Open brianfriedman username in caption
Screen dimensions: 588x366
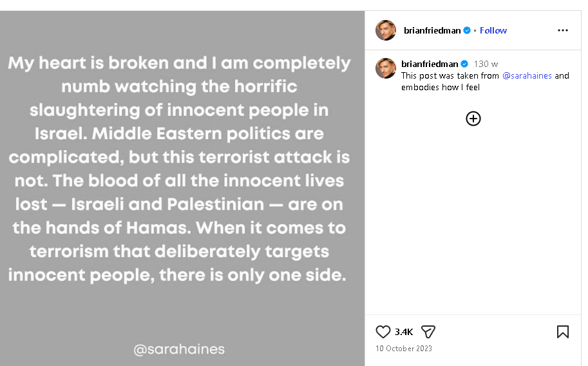click(x=430, y=64)
